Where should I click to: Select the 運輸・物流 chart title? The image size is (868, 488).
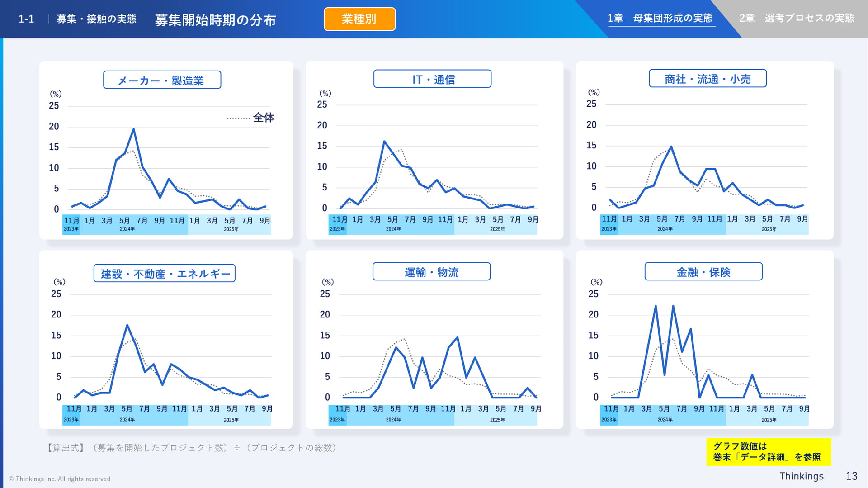click(x=431, y=272)
